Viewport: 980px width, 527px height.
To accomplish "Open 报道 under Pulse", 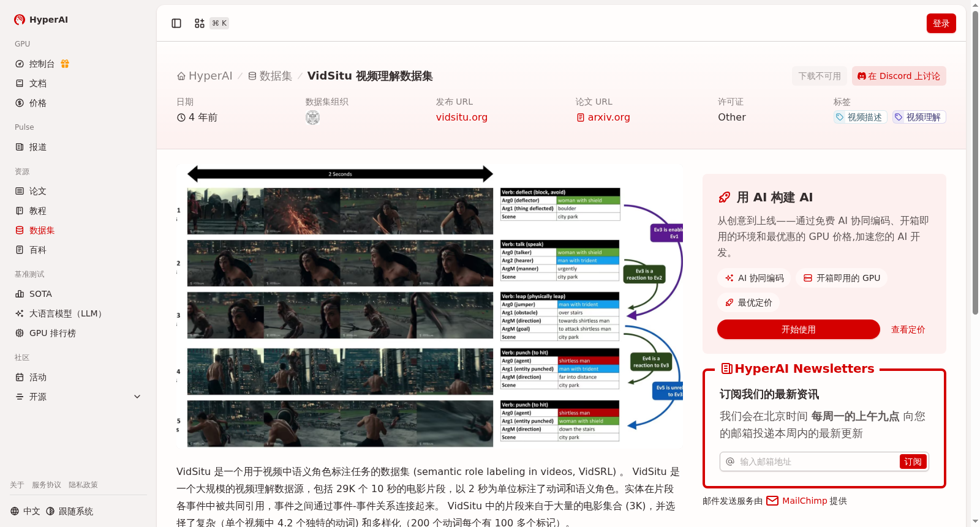I will [38, 147].
